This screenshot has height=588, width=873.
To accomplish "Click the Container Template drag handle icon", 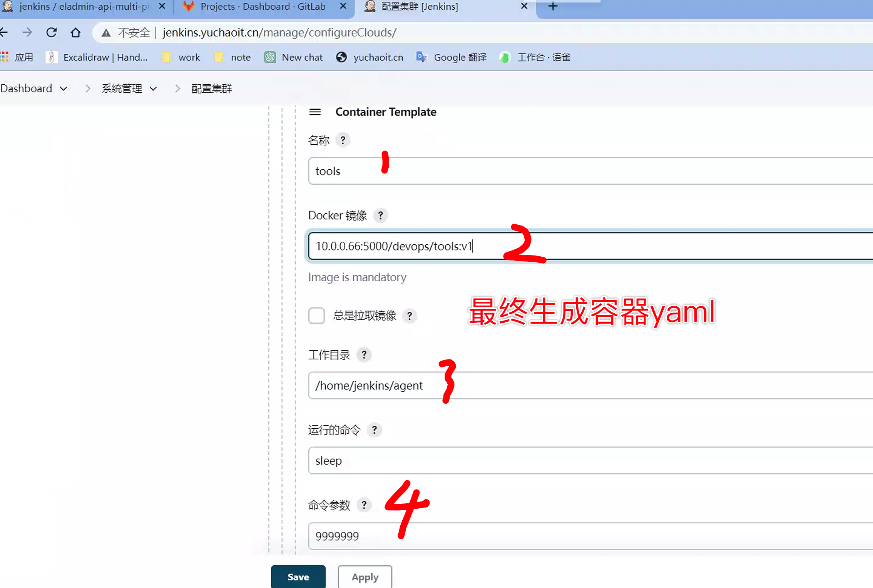I will pyautogui.click(x=315, y=112).
